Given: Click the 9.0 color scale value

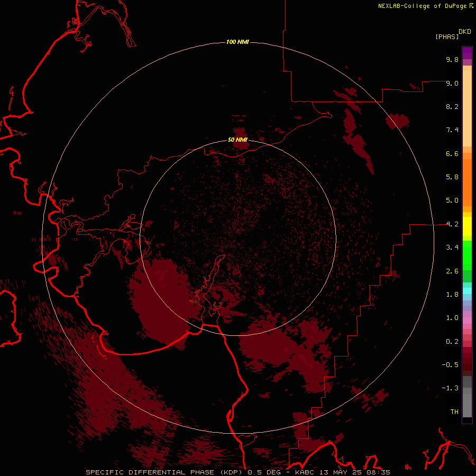Looking at the screenshot, I should tap(452, 83).
